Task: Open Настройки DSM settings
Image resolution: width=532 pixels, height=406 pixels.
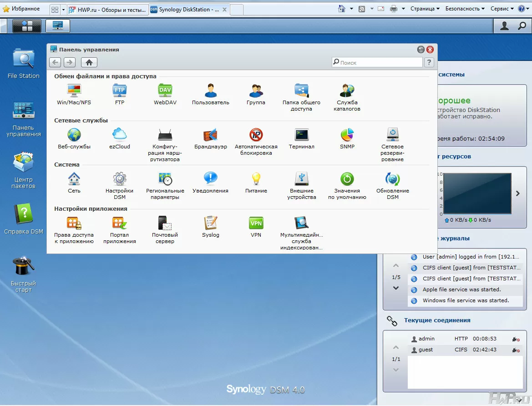Action: 119,186
